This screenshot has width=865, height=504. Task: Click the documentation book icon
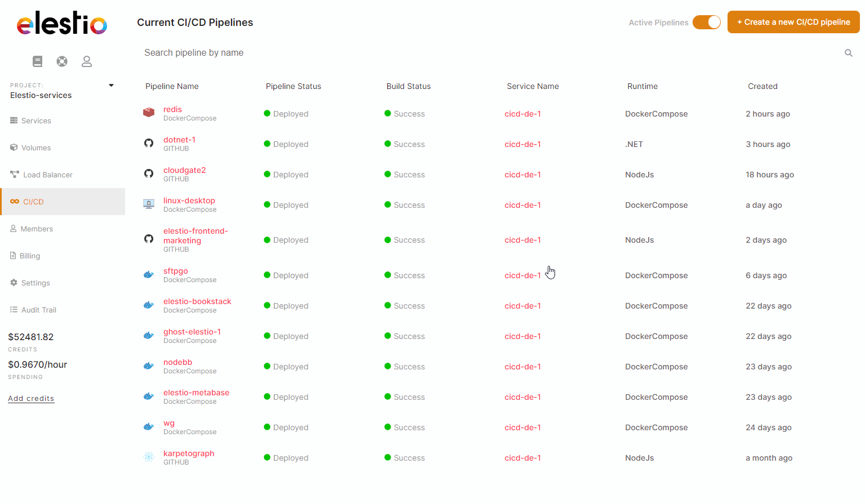[37, 61]
